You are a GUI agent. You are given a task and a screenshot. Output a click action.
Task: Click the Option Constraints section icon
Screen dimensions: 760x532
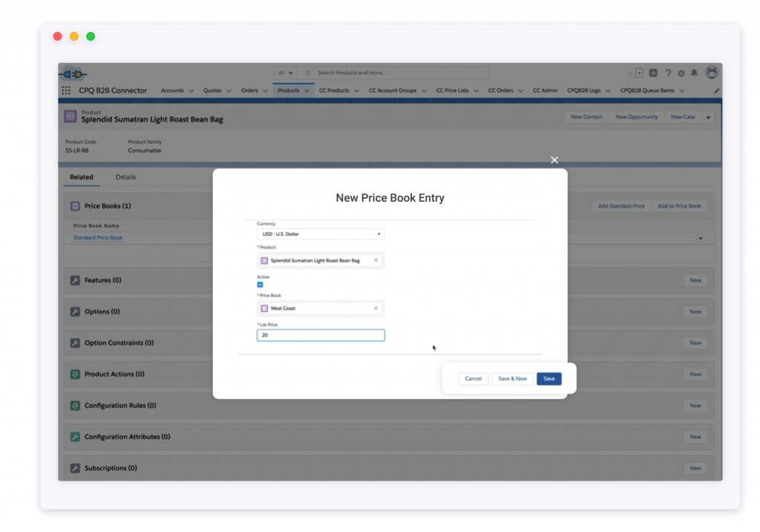pyautogui.click(x=75, y=343)
